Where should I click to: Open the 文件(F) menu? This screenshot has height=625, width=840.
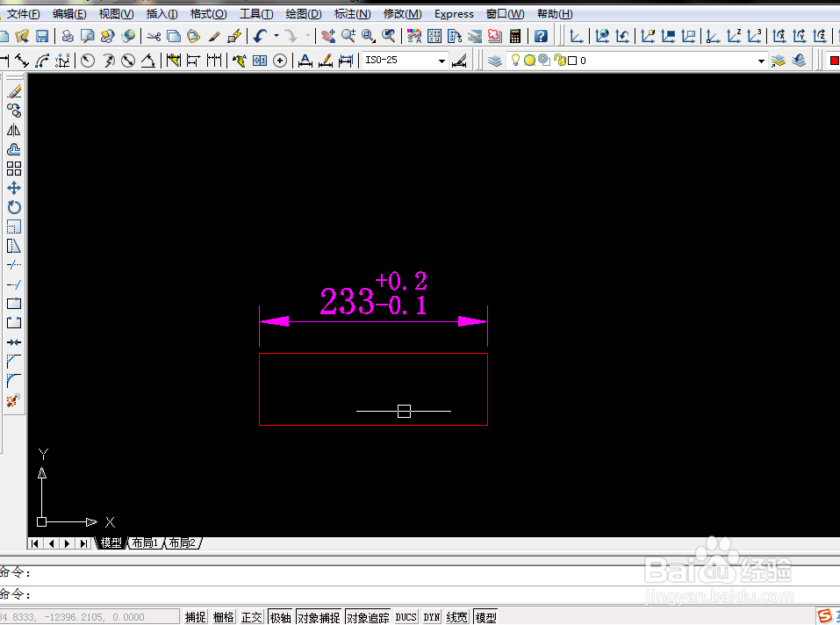click(x=24, y=14)
